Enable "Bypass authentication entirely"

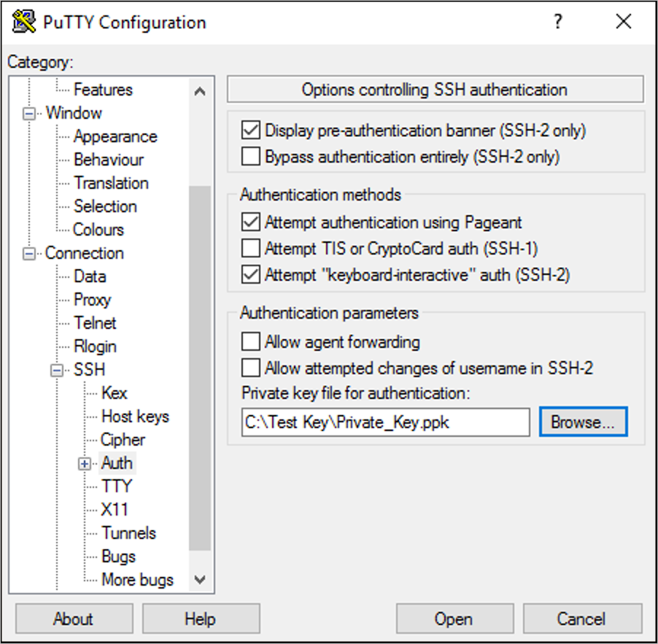(251, 156)
